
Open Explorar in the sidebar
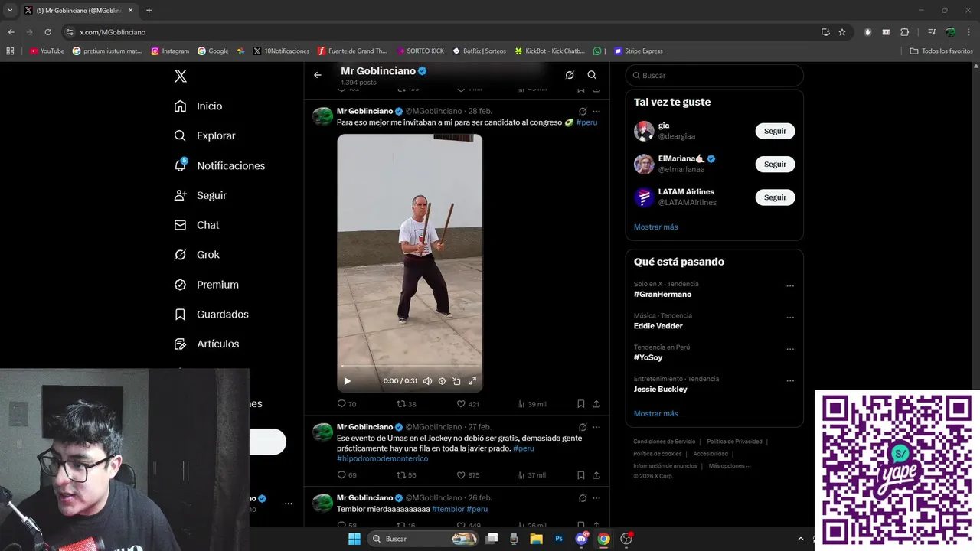pyautogui.click(x=204, y=135)
